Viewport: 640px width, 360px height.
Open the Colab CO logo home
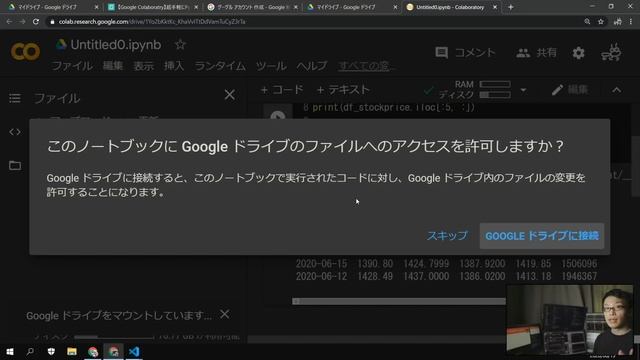coord(25,52)
